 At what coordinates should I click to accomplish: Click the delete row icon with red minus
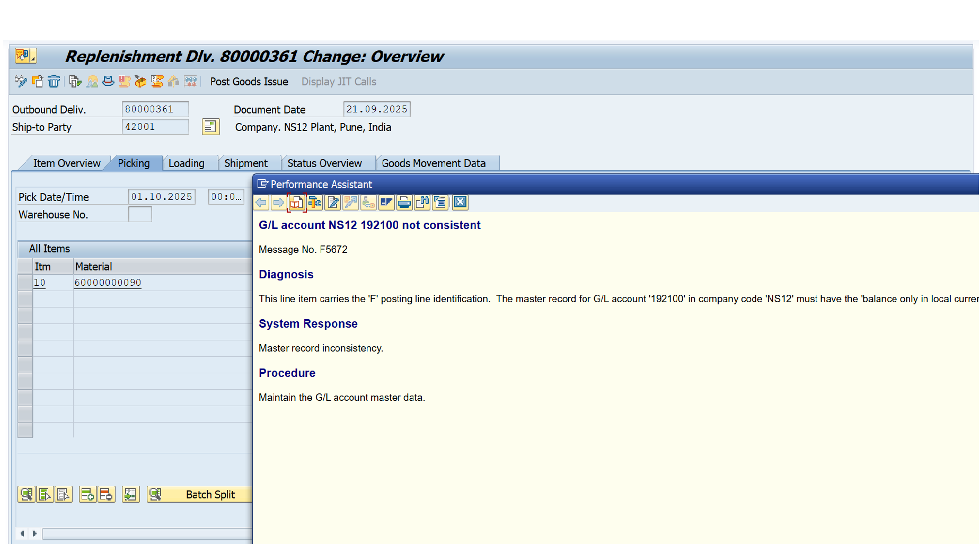pos(106,494)
